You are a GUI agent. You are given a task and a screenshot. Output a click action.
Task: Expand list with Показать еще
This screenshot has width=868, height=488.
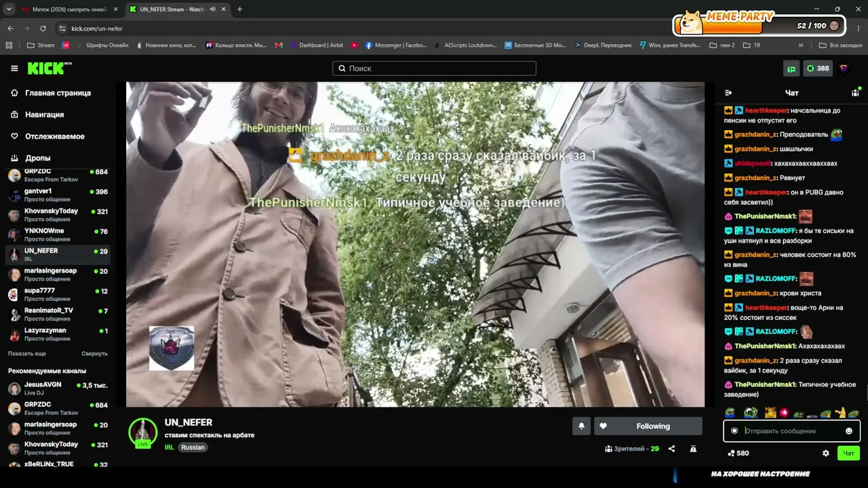(27, 354)
